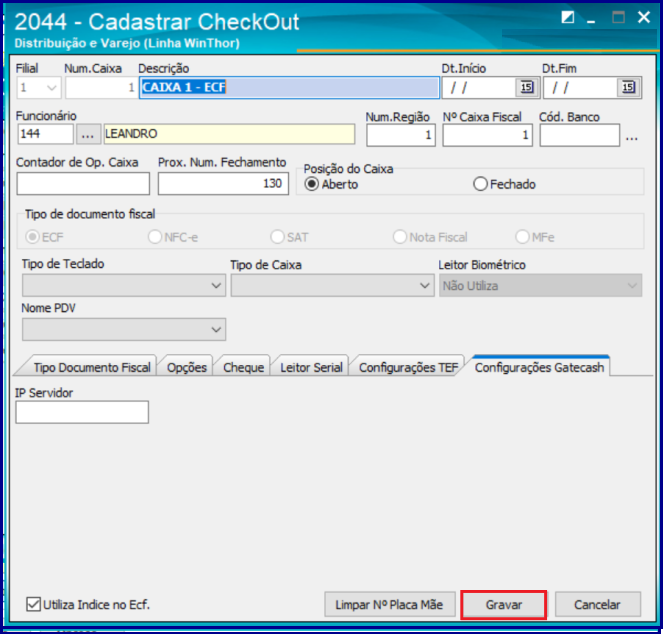Click the Funcionário lookup ellipsis button
This screenshot has height=634, width=663.
[89, 134]
